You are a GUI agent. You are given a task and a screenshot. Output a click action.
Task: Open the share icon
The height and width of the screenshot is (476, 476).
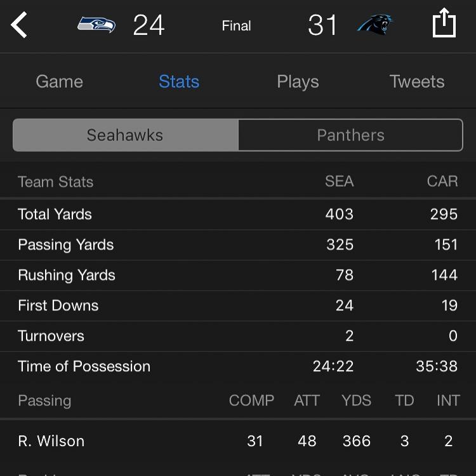point(444,23)
